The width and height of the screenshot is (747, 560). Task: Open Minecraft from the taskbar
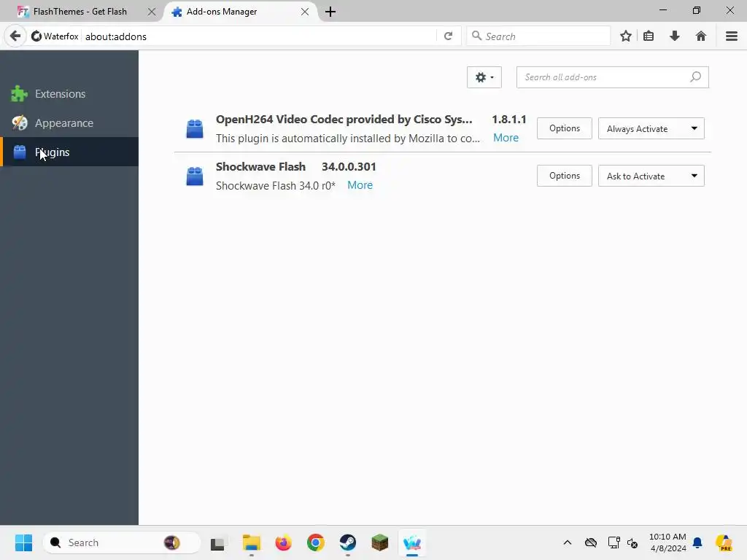(x=379, y=542)
